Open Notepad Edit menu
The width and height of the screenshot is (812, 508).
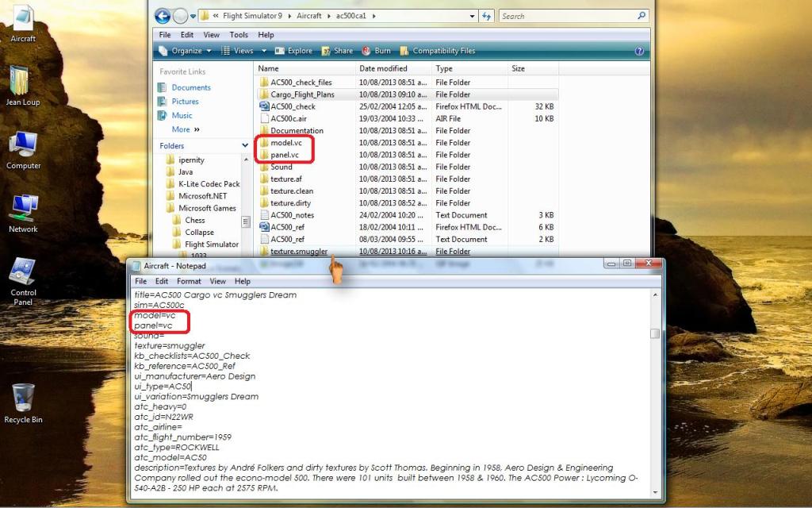click(162, 281)
